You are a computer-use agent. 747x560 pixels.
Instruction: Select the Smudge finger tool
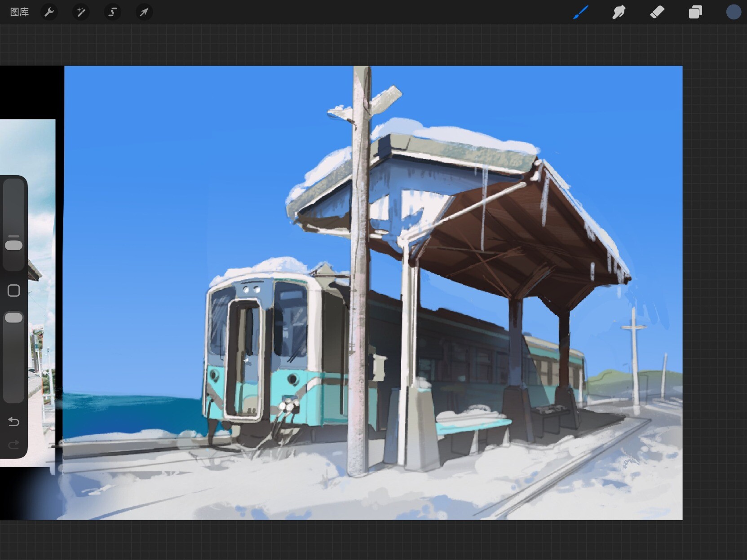tap(619, 12)
